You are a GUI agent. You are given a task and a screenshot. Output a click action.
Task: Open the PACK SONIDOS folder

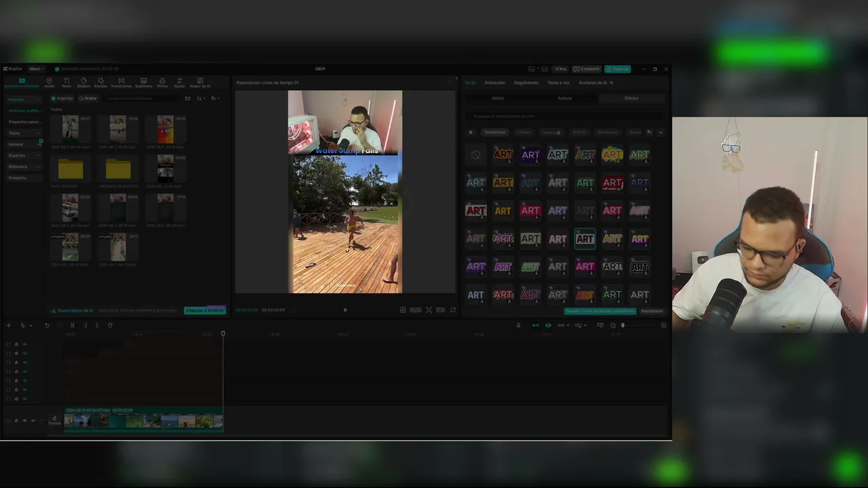pos(71,169)
